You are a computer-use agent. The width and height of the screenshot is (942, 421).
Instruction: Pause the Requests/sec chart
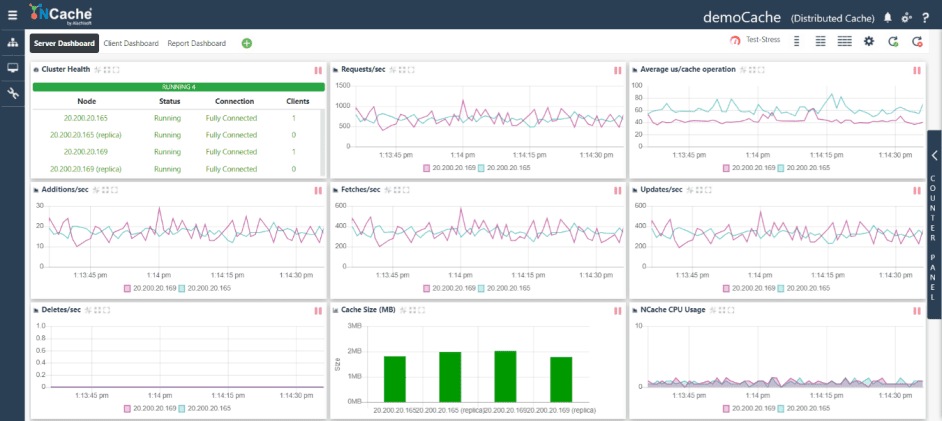pyautogui.click(x=618, y=70)
